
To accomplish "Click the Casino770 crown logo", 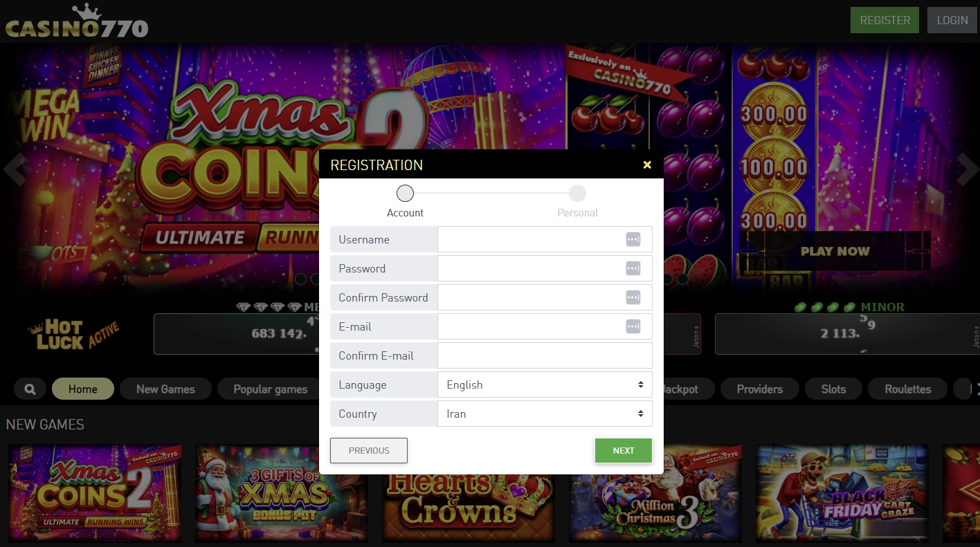I will (76, 21).
